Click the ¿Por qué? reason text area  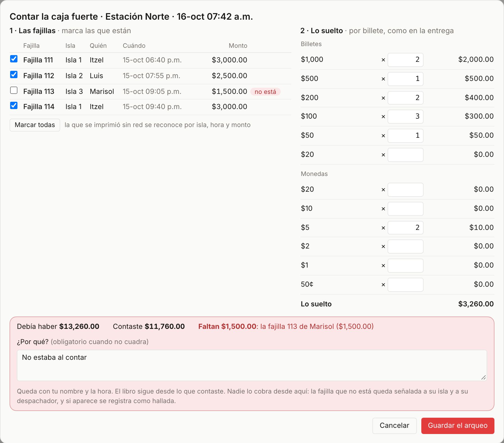tap(252, 365)
